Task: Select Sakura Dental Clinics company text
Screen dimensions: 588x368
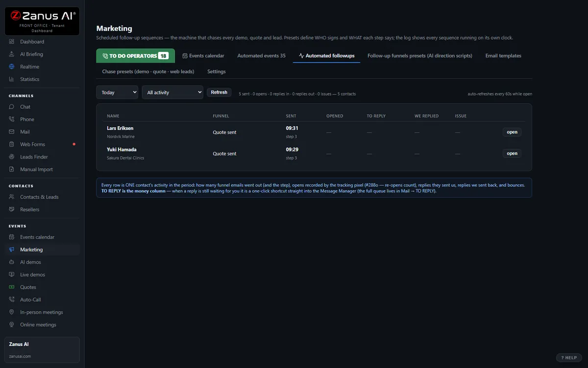Action: click(125, 158)
